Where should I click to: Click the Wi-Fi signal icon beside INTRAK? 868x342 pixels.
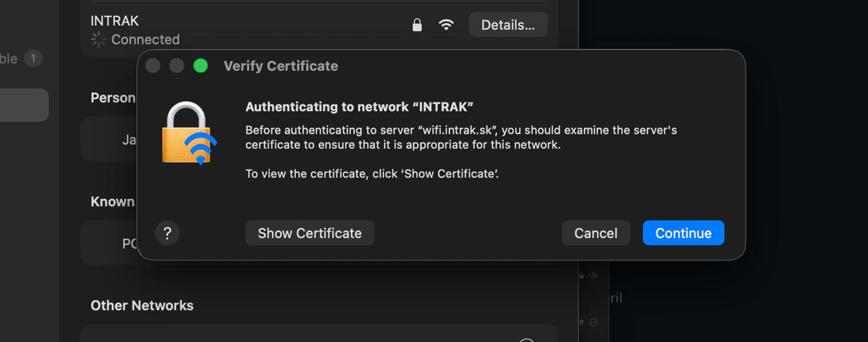446,25
